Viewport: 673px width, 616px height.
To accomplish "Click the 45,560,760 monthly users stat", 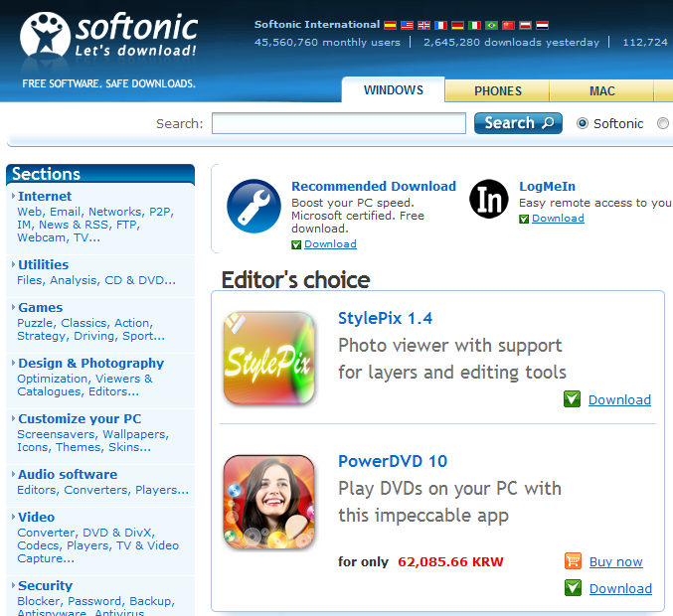I will 327,42.
